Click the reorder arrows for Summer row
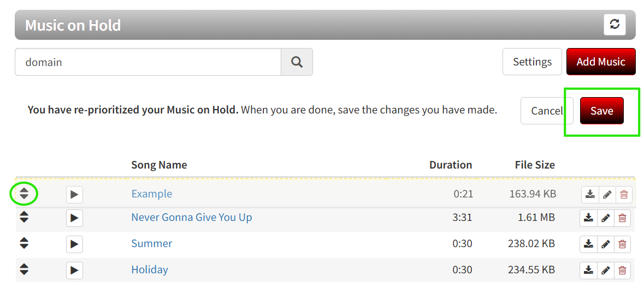644x282 pixels. [x=24, y=243]
